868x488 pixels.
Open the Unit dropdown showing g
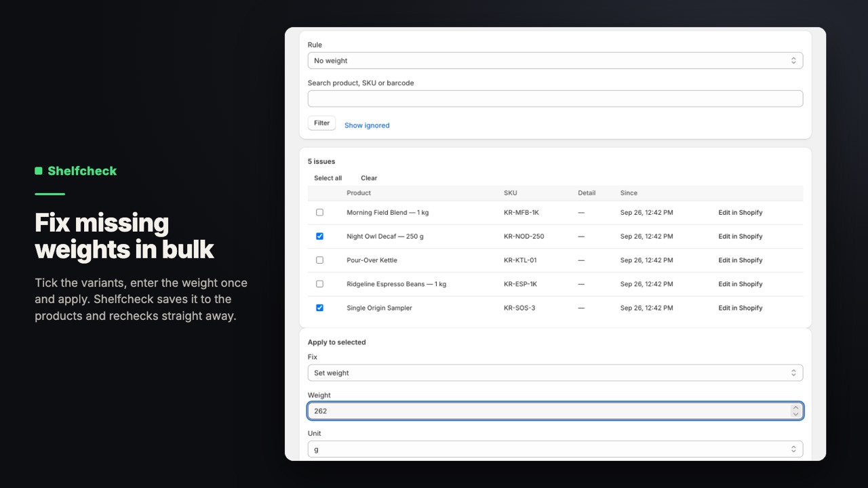(555, 449)
